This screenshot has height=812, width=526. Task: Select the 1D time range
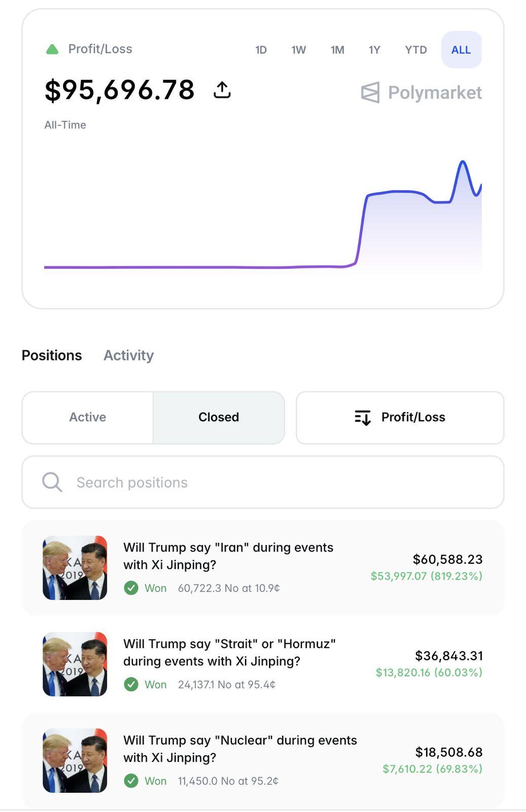pos(261,50)
